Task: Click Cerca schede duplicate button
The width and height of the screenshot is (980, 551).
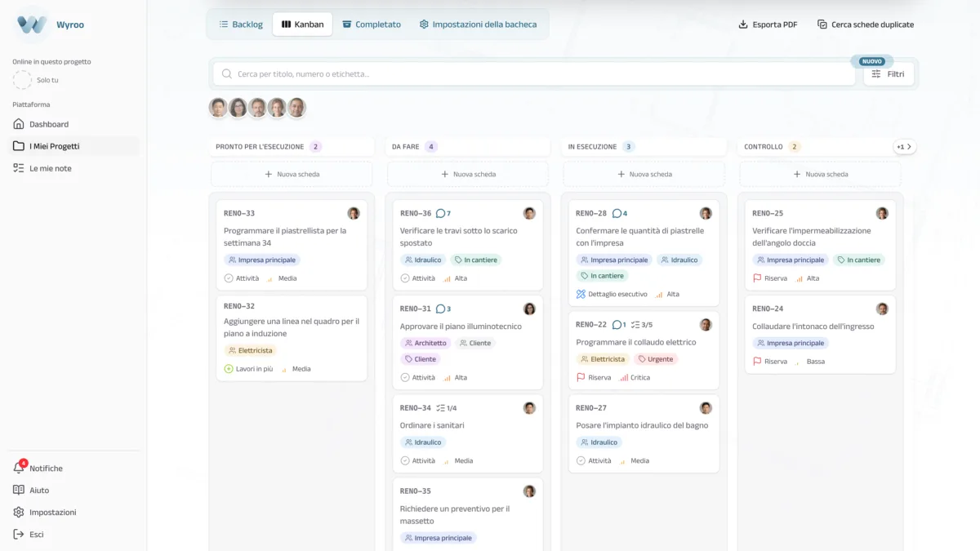Action: click(x=866, y=24)
